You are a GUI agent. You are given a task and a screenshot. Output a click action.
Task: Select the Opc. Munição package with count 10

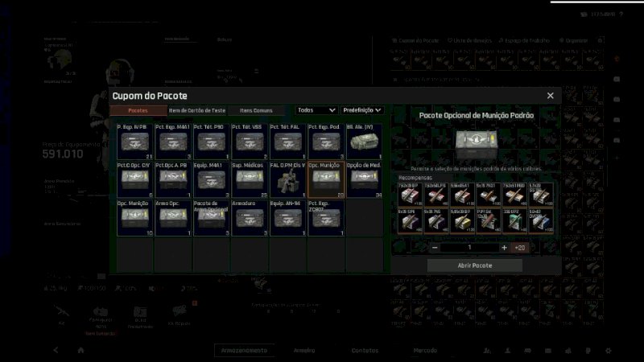click(x=134, y=218)
